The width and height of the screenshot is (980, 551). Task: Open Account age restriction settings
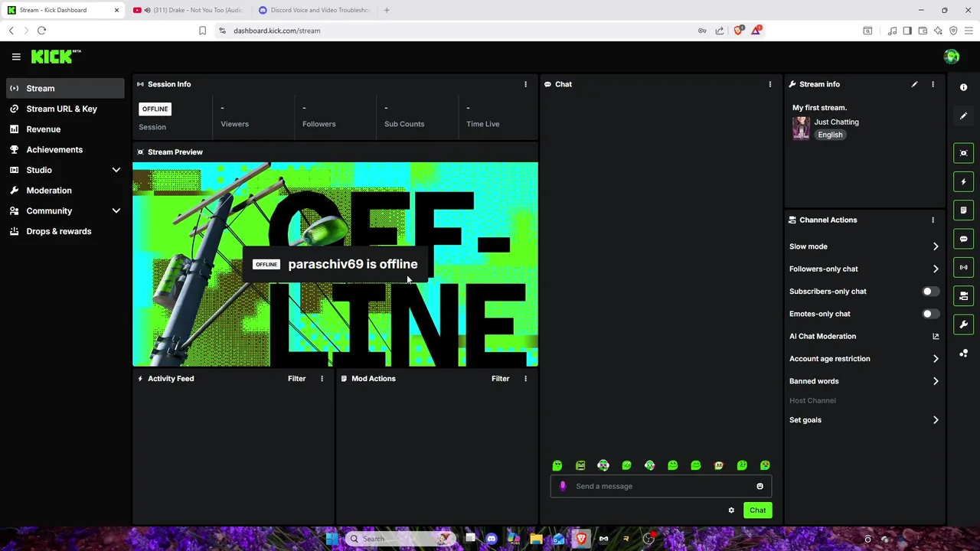click(x=864, y=358)
